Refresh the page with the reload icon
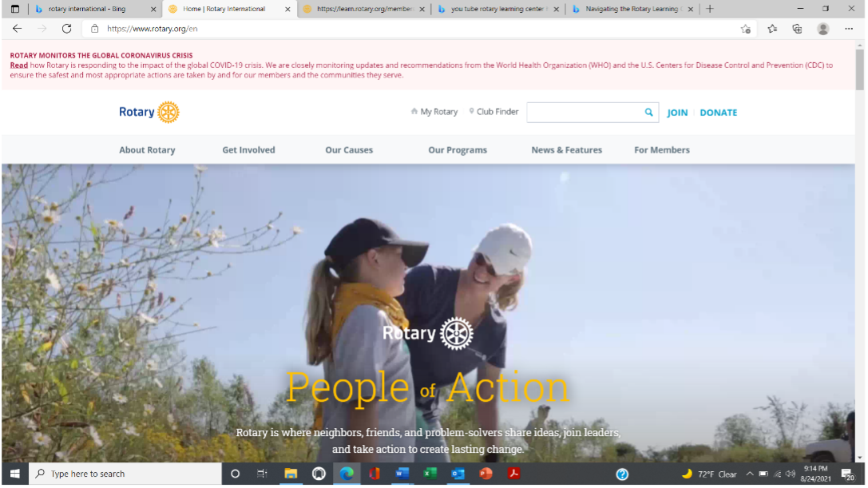Image resolution: width=868 pixels, height=488 pixels. [x=66, y=29]
